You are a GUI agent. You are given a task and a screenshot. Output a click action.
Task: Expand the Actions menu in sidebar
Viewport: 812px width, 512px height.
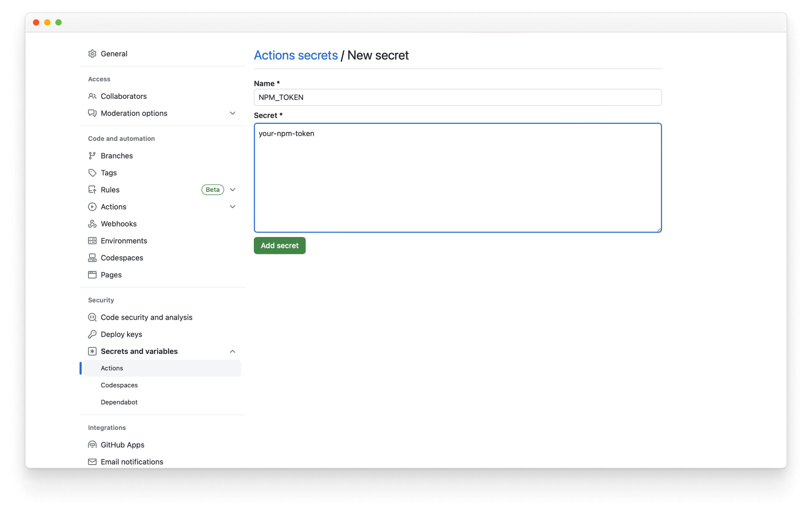(234, 207)
